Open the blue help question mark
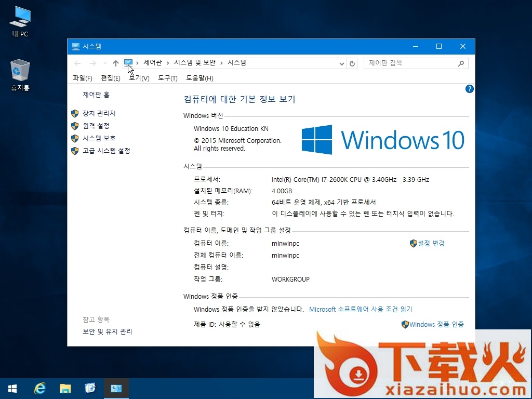This screenshot has width=532, height=399. pyautogui.click(x=469, y=89)
